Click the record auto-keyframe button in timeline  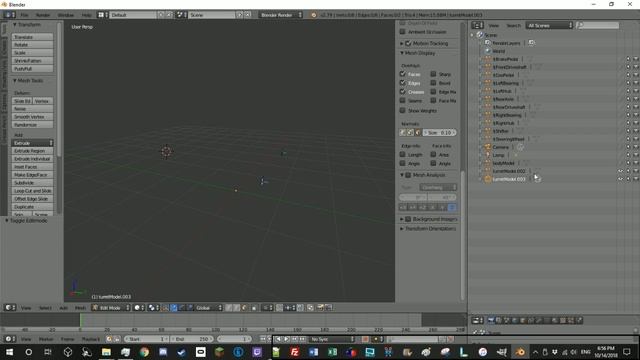tap(365, 339)
